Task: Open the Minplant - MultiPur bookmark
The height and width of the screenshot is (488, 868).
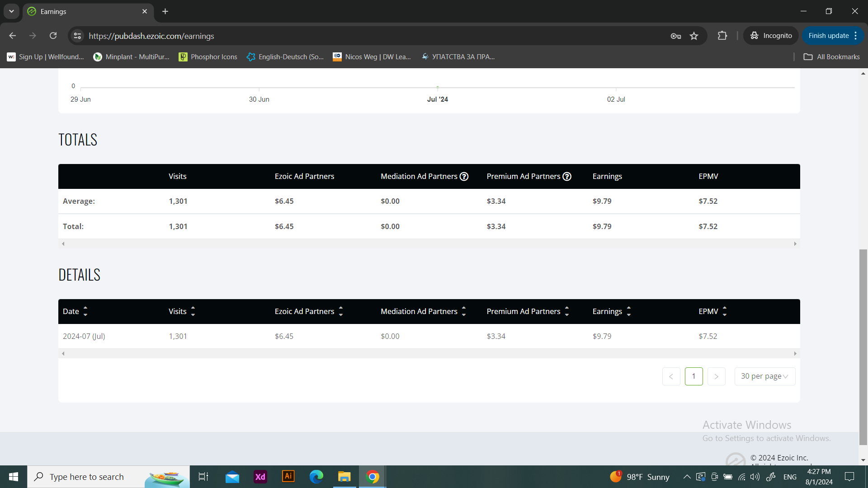Action: point(132,57)
